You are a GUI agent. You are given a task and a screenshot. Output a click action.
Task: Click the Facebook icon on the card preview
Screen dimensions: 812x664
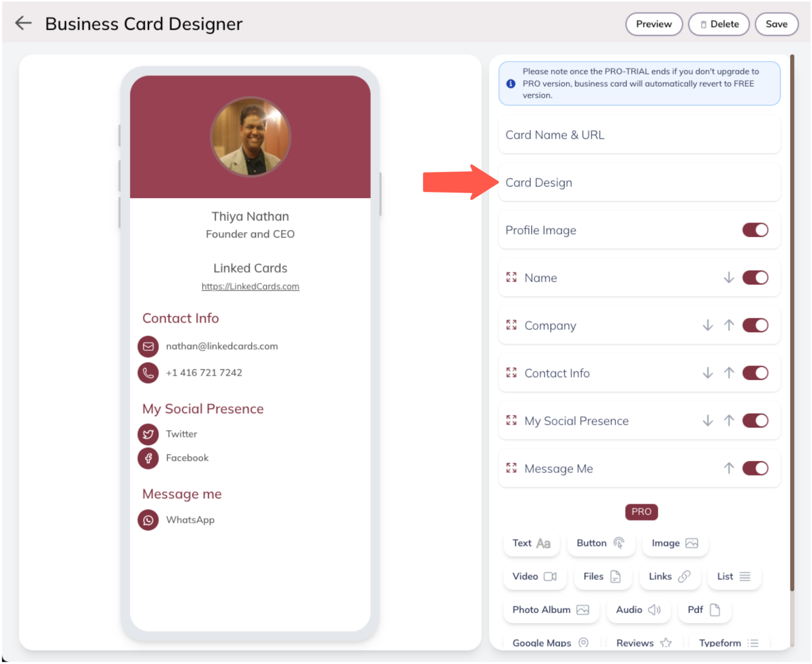click(148, 459)
